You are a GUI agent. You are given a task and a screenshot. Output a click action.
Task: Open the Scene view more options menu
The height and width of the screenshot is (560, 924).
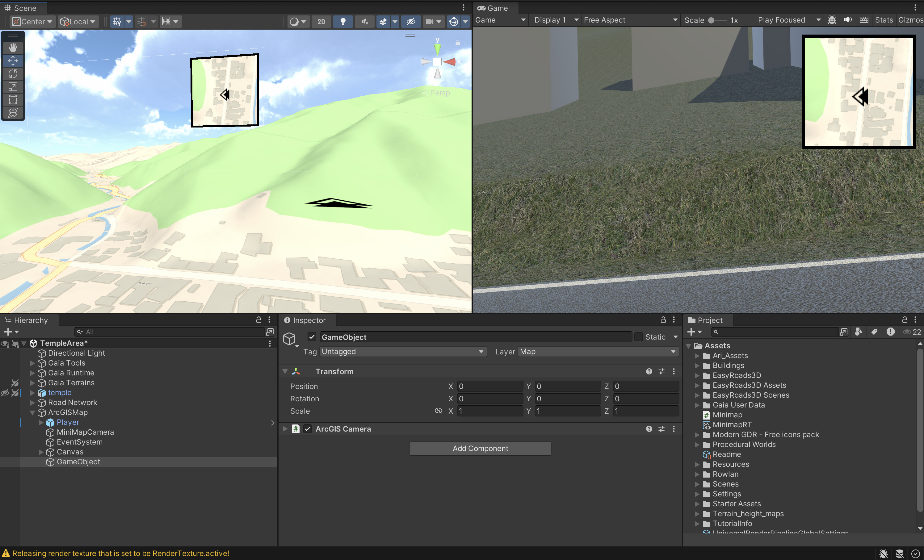(464, 7)
